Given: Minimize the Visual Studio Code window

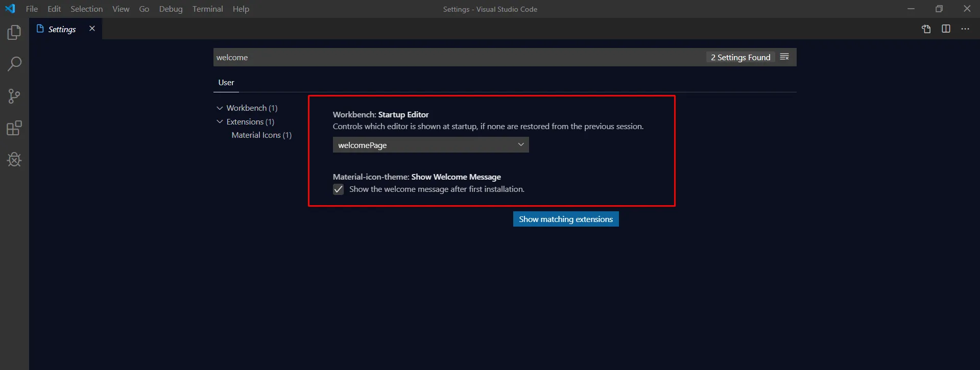Looking at the screenshot, I should [911, 9].
